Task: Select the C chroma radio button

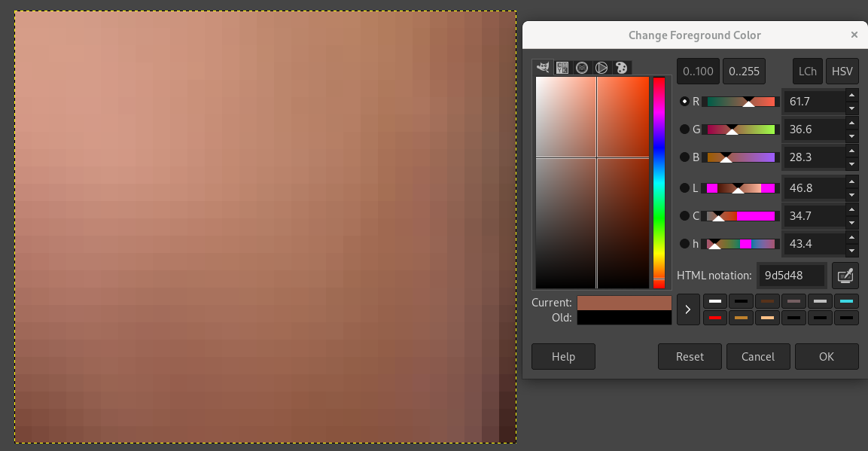Action: click(685, 216)
